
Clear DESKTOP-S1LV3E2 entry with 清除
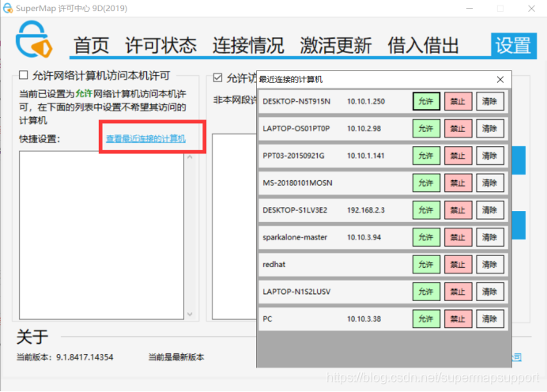coord(490,210)
